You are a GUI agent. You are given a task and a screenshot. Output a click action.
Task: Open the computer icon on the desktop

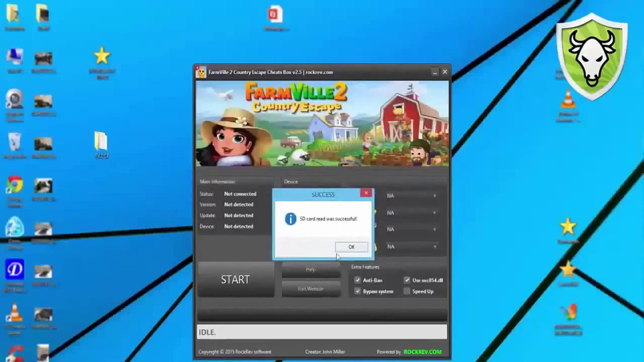pos(15,57)
